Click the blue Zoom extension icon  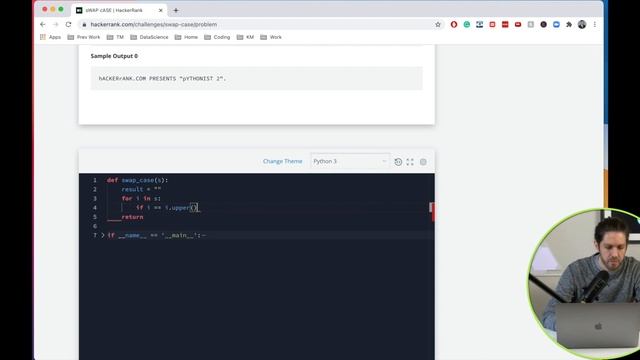coord(556,24)
